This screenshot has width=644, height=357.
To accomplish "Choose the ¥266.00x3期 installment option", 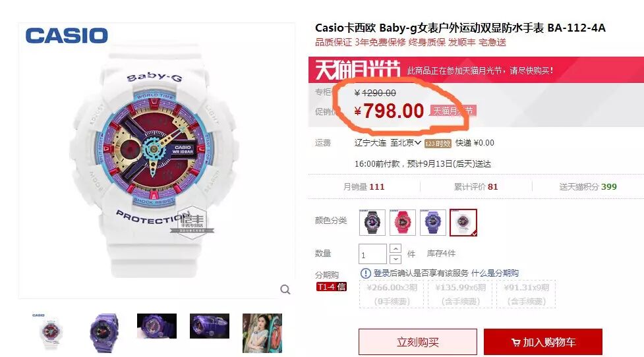I will (x=392, y=294).
